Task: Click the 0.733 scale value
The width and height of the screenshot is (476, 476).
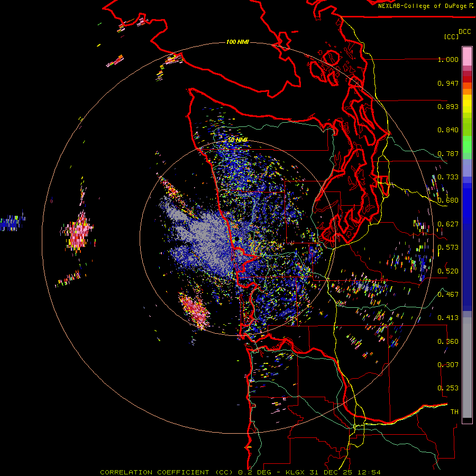Action: (448, 177)
